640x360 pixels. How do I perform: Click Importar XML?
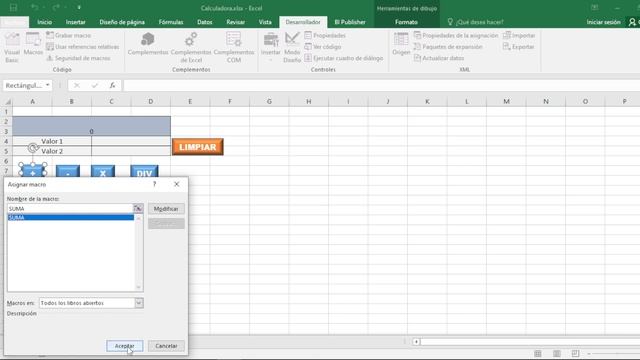pyautogui.click(x=519, y=36)
